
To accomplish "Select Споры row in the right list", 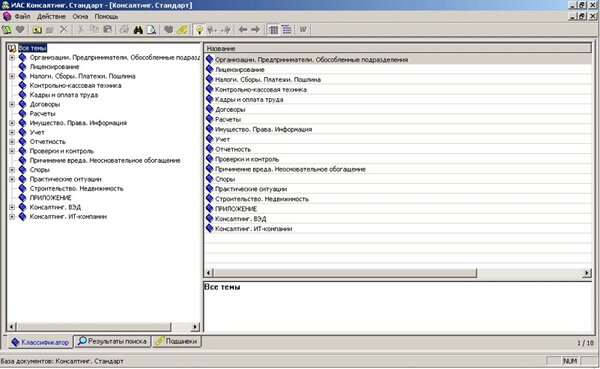I will [x=398, y=179].
